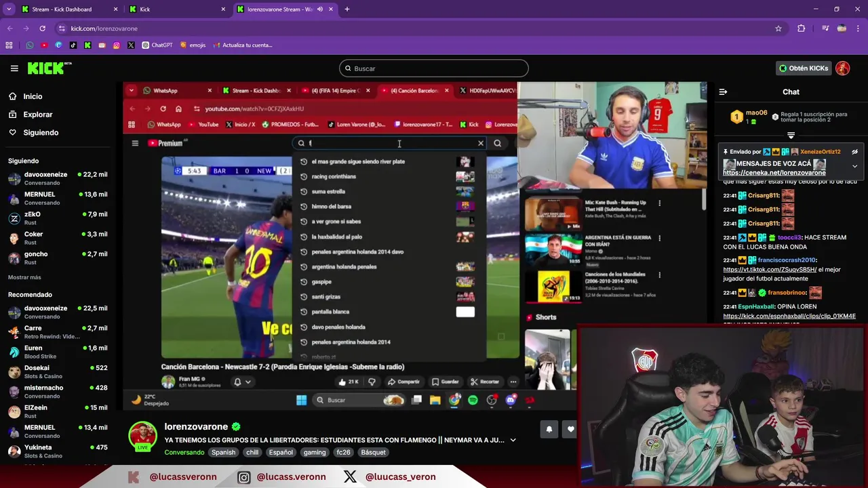Select the chill tag
868x488 pixels.
click(252, 452)
